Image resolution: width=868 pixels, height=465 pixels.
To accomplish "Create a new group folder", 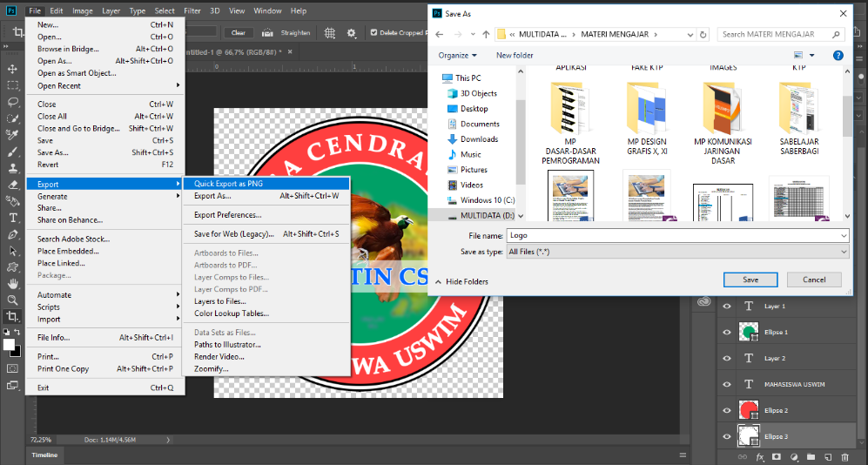I will coord(811,457).
